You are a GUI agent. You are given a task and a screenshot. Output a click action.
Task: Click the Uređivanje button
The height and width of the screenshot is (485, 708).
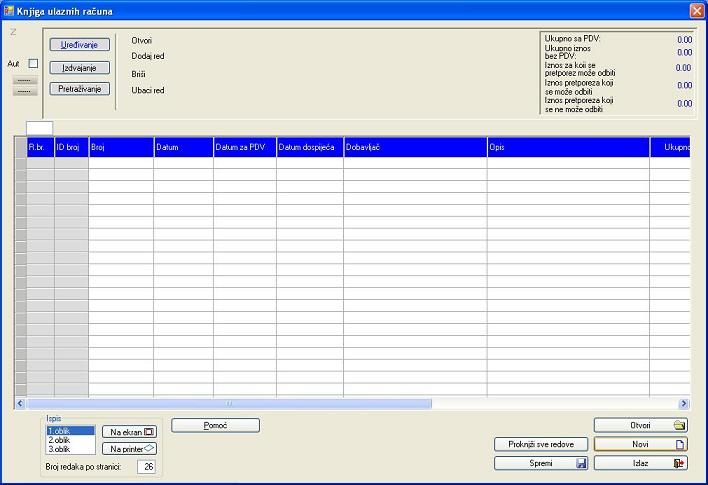79,45
